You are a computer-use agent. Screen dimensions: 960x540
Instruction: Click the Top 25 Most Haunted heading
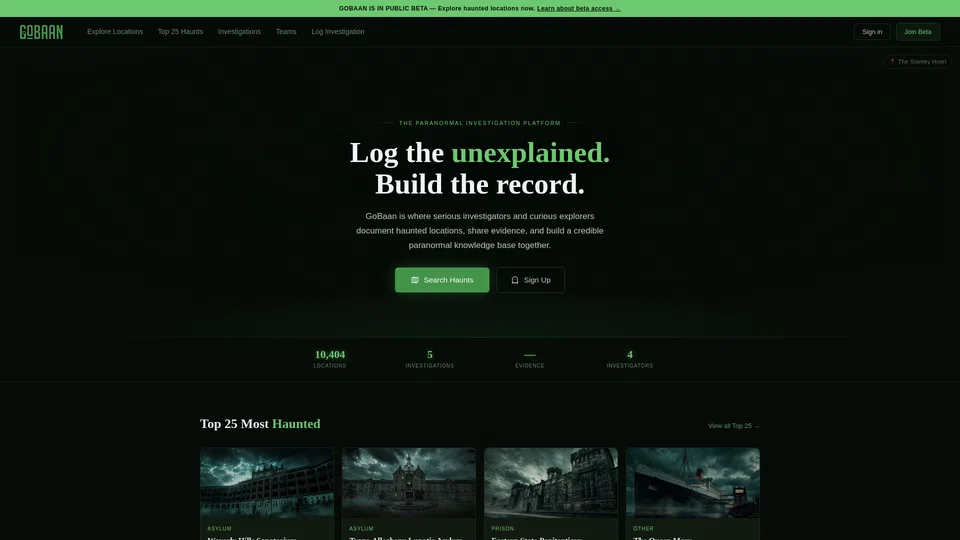coord(260,424)
